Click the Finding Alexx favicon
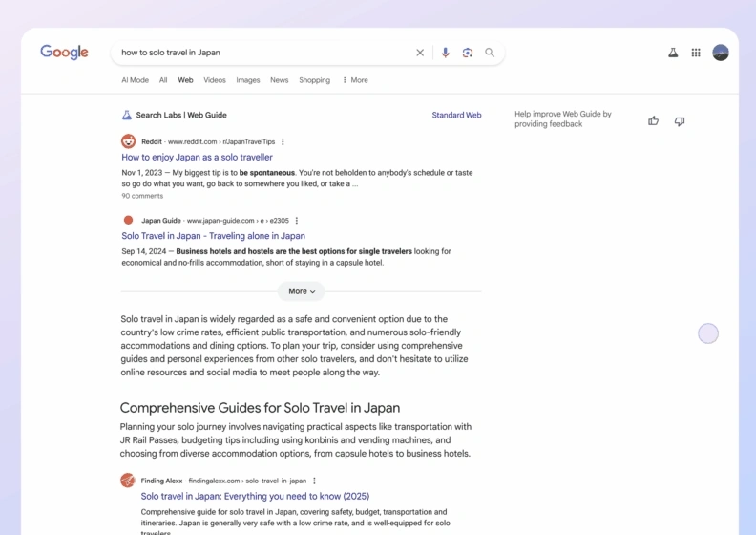 coord(128,480)
